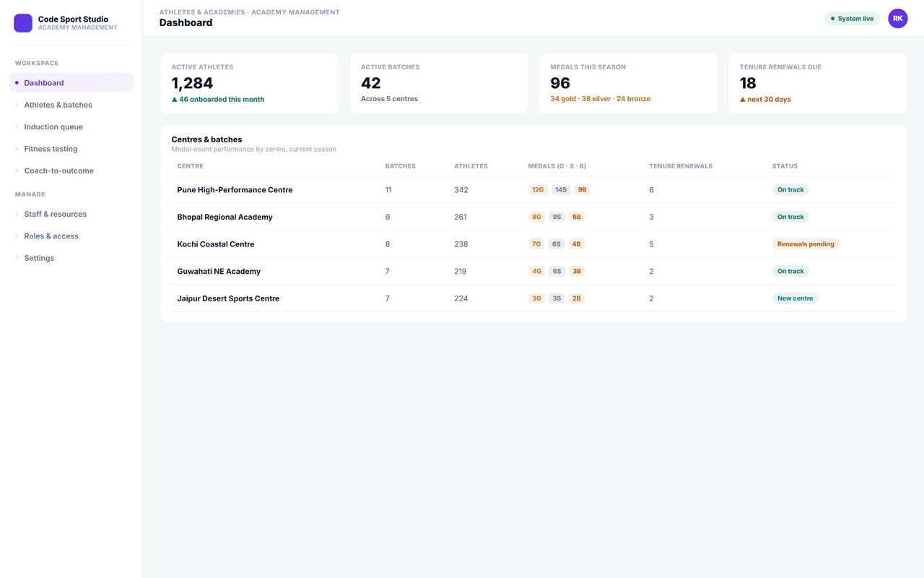The width and height of the screenshot is (924, 578).
Task: Go to Induction queue
Action: [71, 126]
